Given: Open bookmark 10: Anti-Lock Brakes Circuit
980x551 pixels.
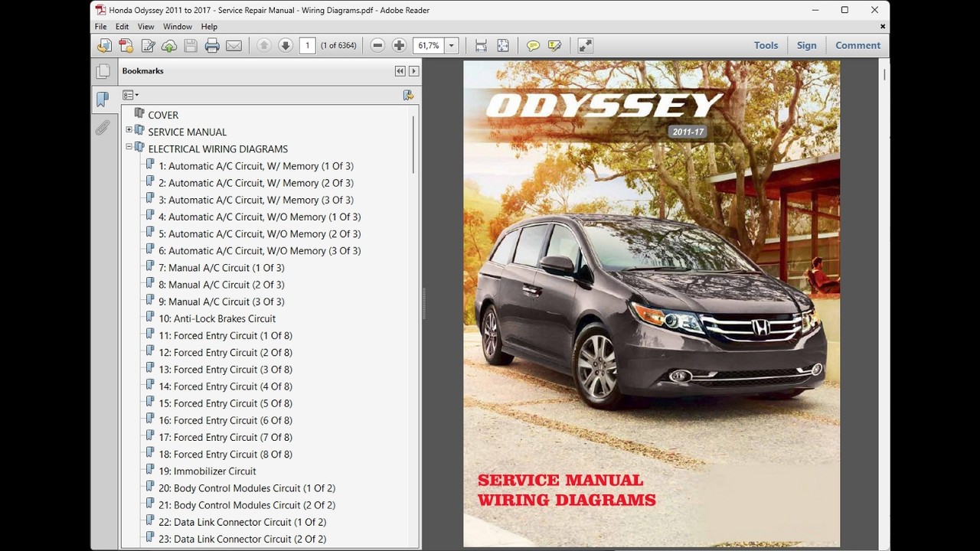Looking at the screenshot, I should tap(217, 318).
